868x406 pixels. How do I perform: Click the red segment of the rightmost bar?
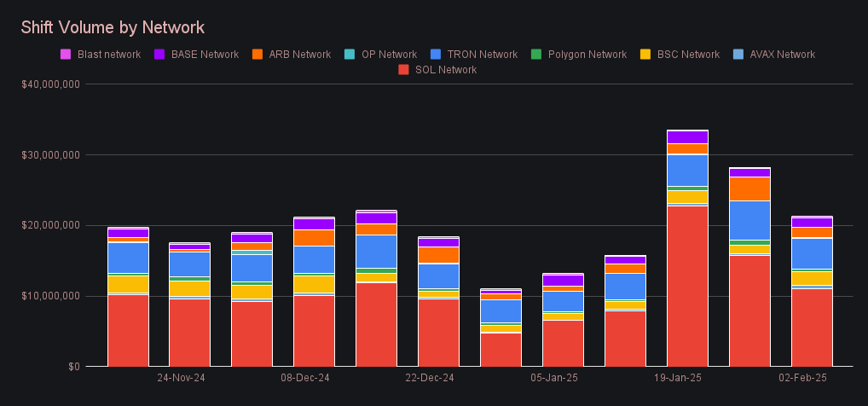(x=812, y=328)
